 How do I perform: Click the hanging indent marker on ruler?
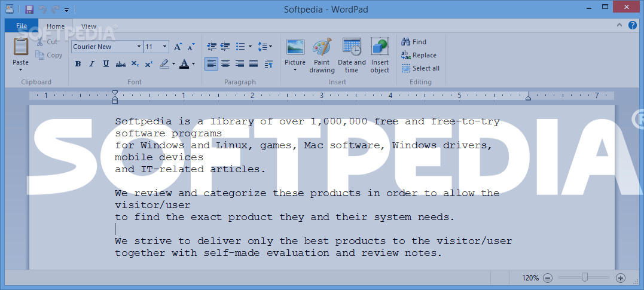pyautogui.click(x=115, y=97)
